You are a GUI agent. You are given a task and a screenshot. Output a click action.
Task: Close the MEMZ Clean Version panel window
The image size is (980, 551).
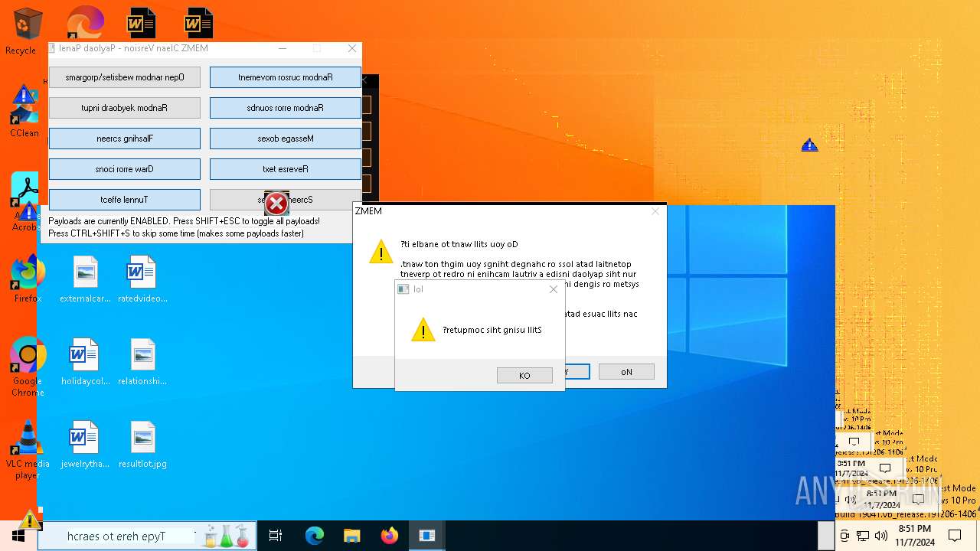point(352,48)
